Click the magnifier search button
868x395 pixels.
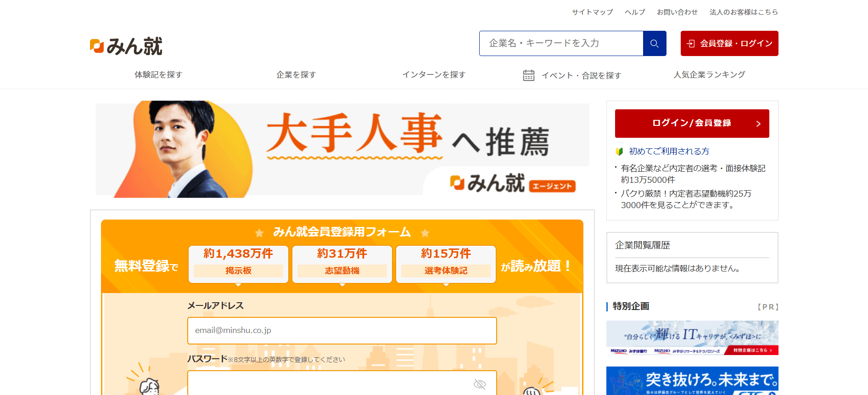[655, 44]
